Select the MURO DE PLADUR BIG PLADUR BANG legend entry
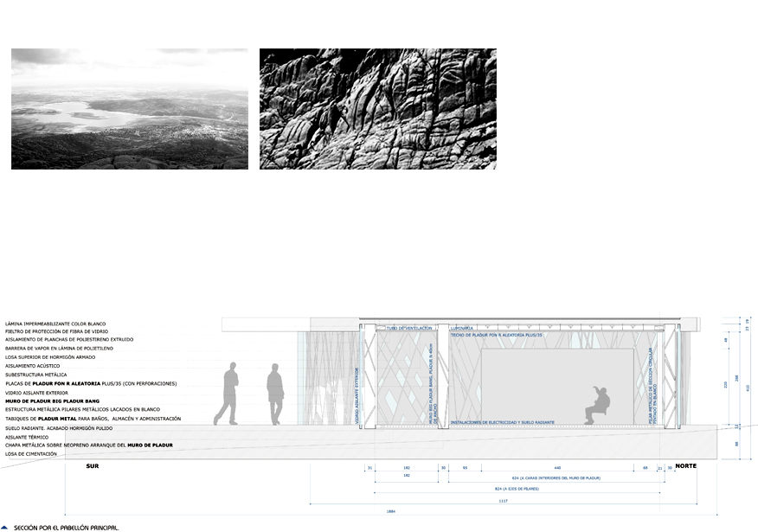 click(52, 401)
